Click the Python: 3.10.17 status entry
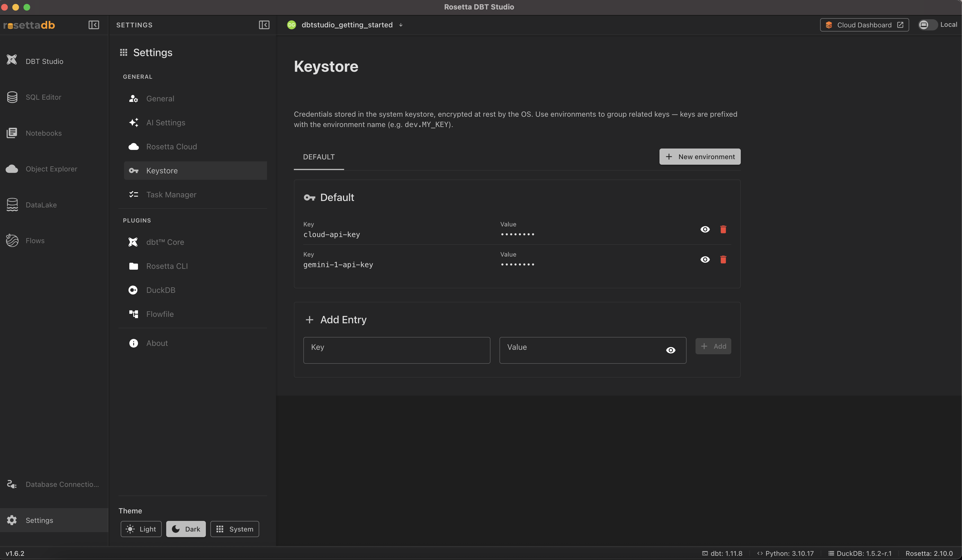The height and width of the screenshot is (560, 962). coord(785,553)
